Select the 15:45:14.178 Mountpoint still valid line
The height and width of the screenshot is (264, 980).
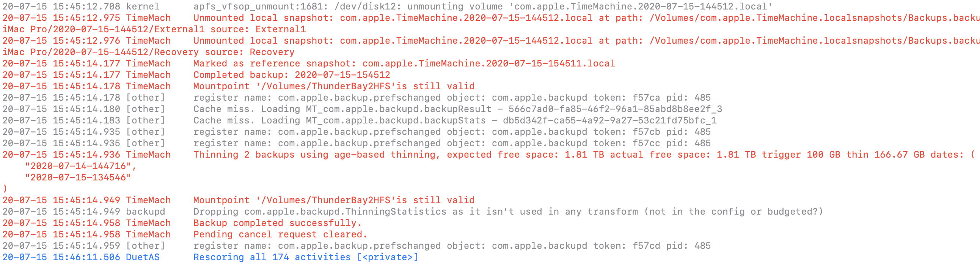click(334, 87)
